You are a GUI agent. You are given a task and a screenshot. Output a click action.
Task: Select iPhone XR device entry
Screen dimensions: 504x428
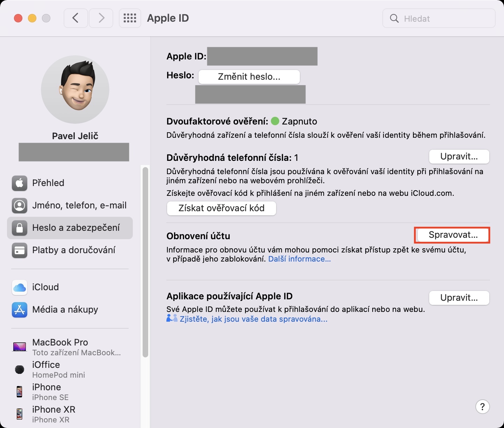point(53,414)
